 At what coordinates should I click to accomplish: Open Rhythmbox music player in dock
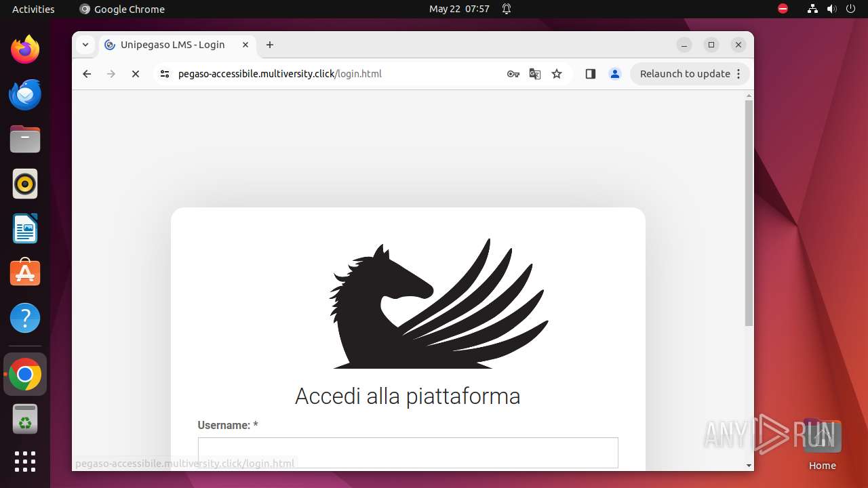click(25, 184)
